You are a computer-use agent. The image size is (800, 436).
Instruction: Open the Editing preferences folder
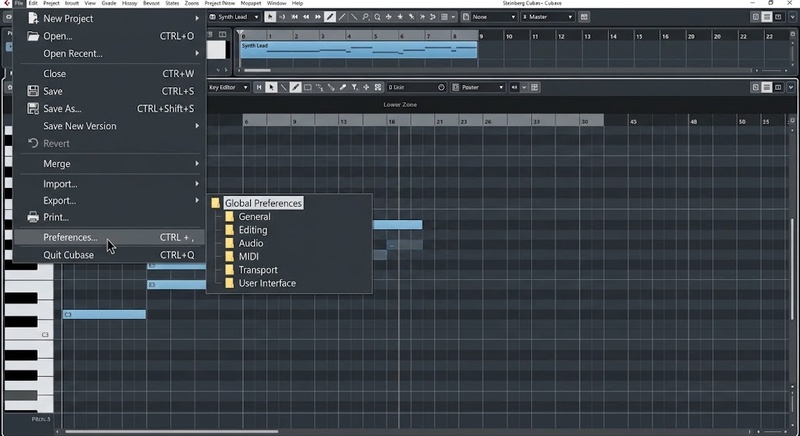tap(253, 230)
